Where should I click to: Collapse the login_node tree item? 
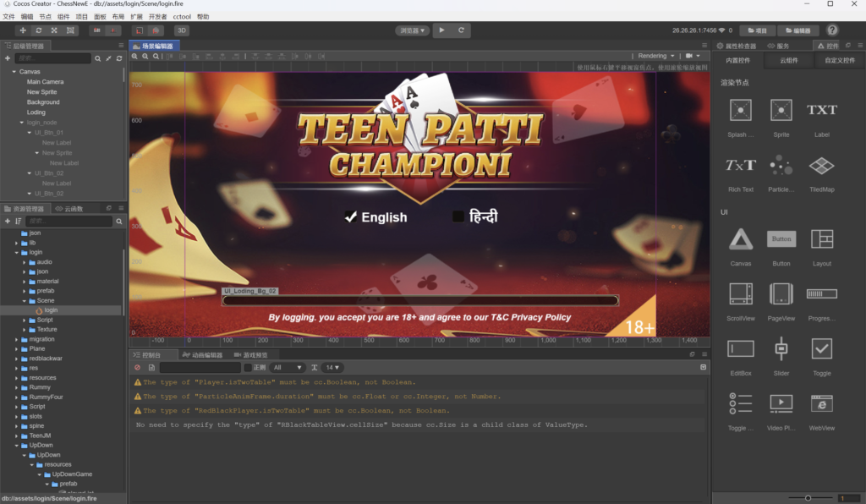(21, 123)
